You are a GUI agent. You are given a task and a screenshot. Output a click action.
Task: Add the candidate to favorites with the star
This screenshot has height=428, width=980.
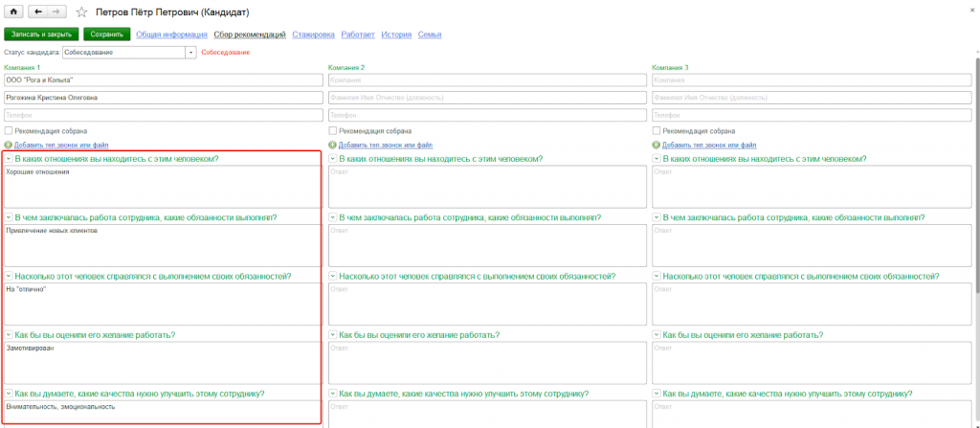[81, 11]
